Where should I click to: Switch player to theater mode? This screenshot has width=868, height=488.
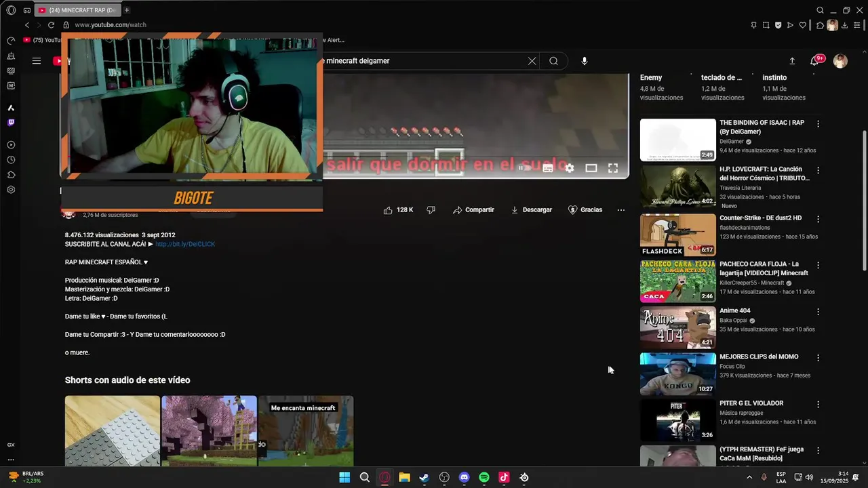tap(591, 168)
